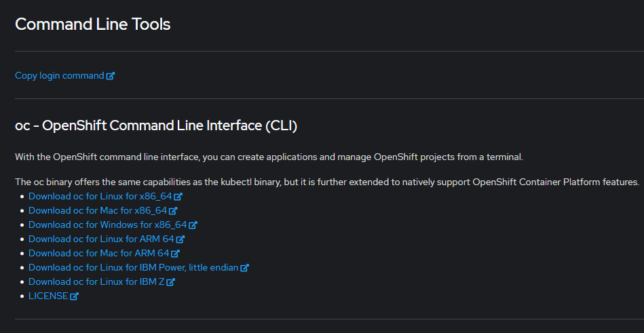This screenshot has height=333, width=644.
Task: Download oc for Mac for ARM 64
Action: 99,254
